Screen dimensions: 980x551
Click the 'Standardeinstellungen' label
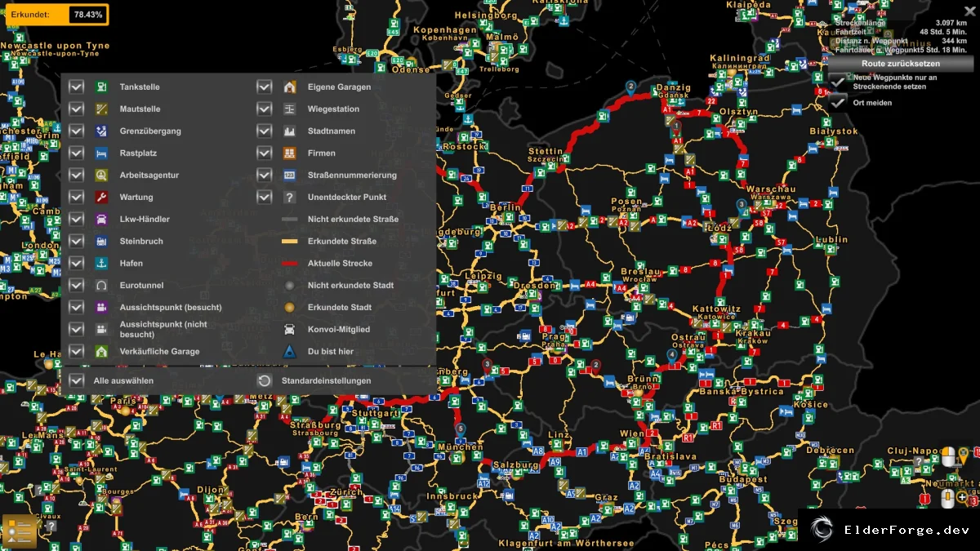coord(326,380)
